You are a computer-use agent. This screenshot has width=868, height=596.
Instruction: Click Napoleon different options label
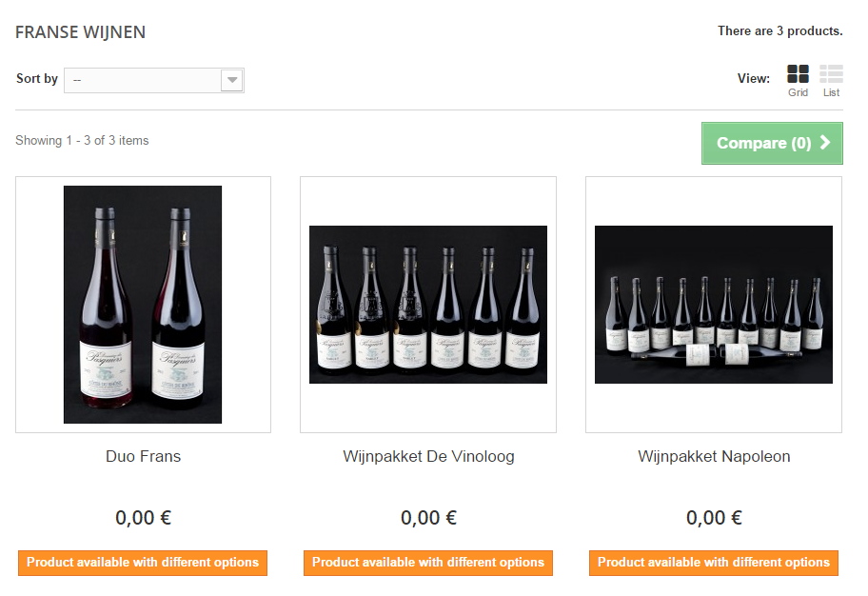714,563
